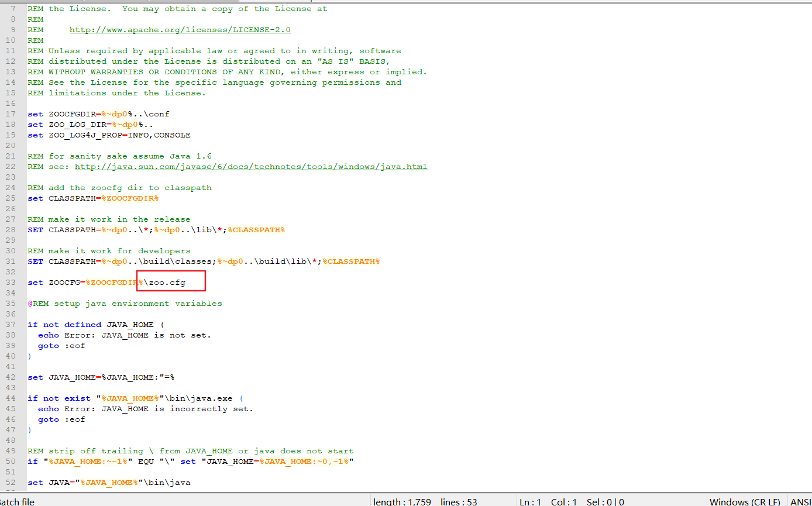
Task: Open the Apache LICENSE-2.0 URL link
Action: [180, 30]
